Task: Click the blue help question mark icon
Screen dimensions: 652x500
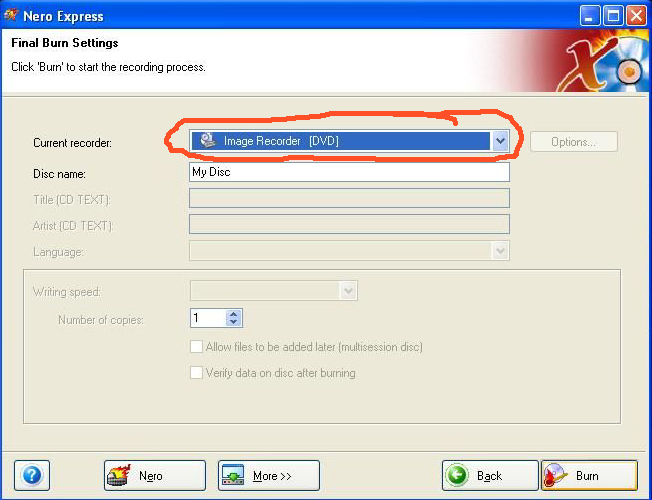Action: (x=32, y=475)
